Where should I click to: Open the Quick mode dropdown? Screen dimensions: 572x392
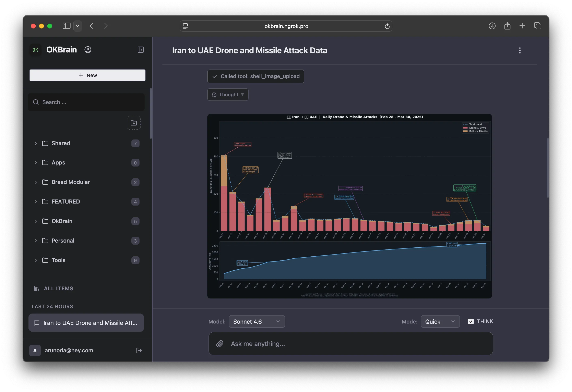point(440,321)
